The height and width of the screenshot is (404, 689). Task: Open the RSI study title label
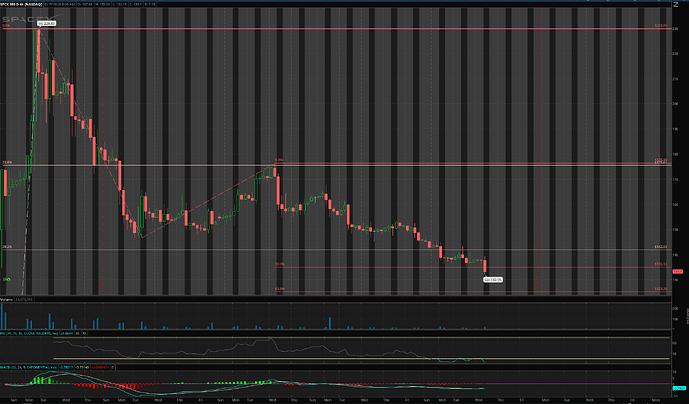(29, 334)
